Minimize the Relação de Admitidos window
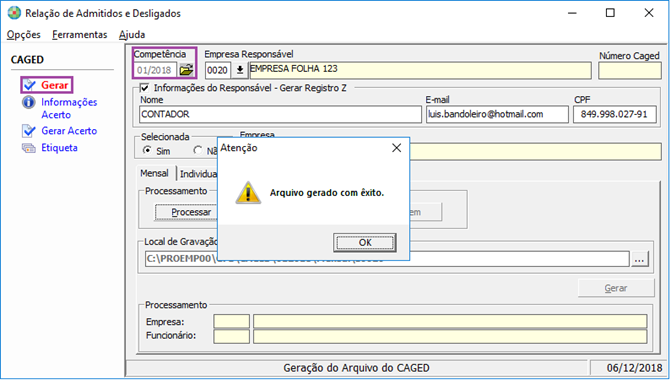The width and height of the screenshot is (671, 380). [572, 13]
